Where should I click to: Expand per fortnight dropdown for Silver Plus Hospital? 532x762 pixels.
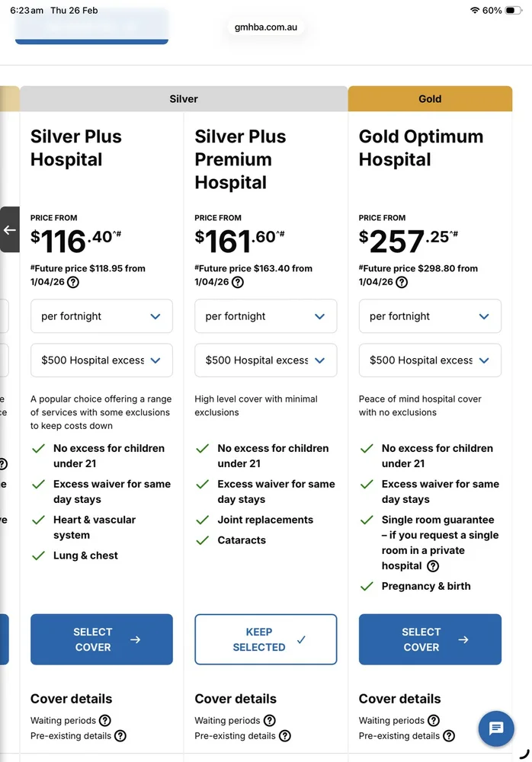point(101,316)
